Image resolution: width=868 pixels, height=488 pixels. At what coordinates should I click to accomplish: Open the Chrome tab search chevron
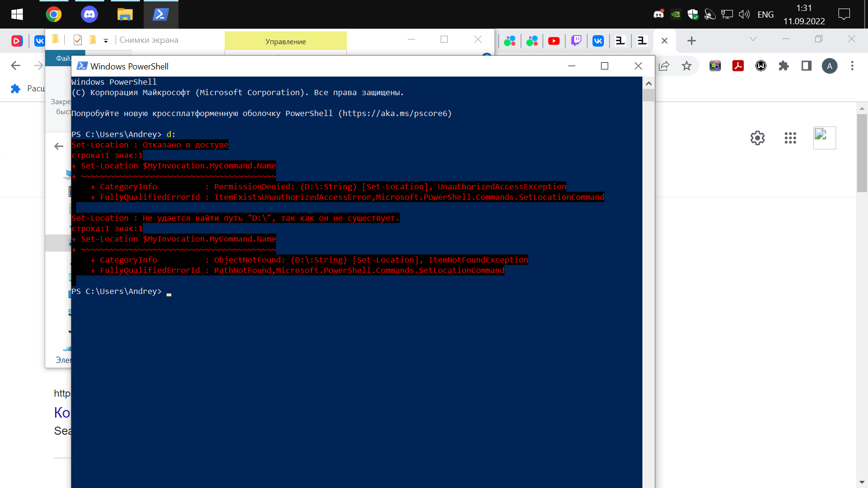753,39
